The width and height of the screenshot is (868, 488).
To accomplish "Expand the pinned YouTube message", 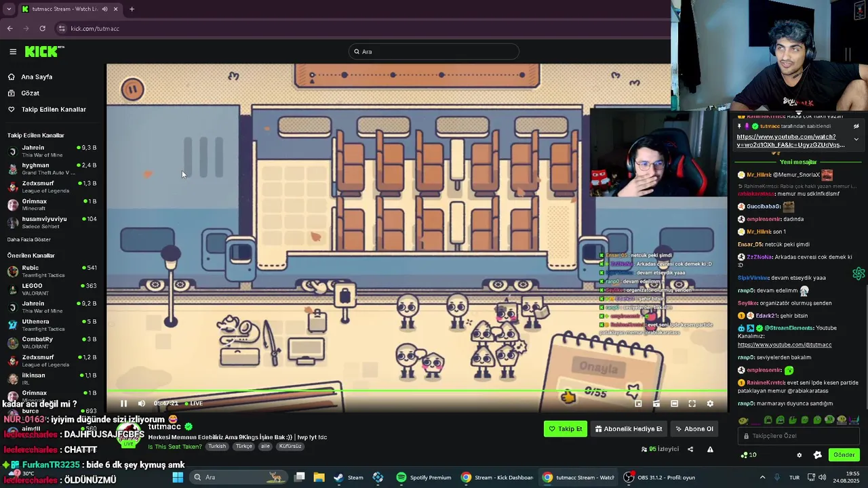I will (856, 140).
